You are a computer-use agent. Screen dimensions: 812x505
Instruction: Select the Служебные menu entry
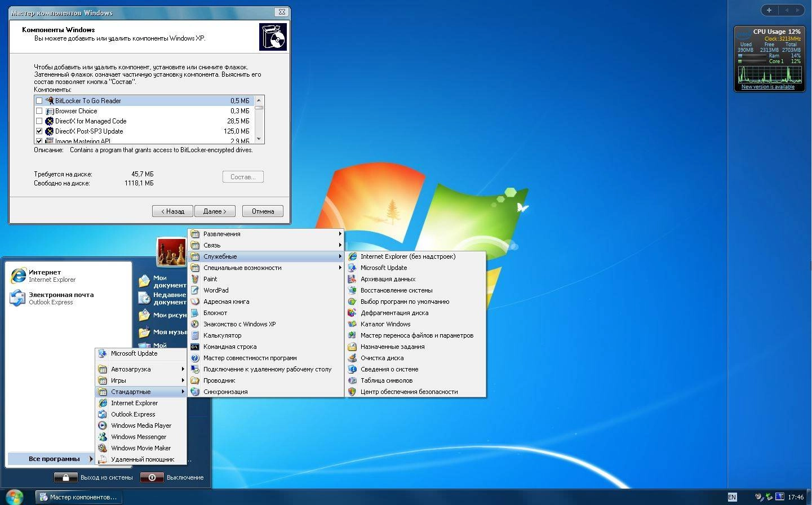click(266, 256)
